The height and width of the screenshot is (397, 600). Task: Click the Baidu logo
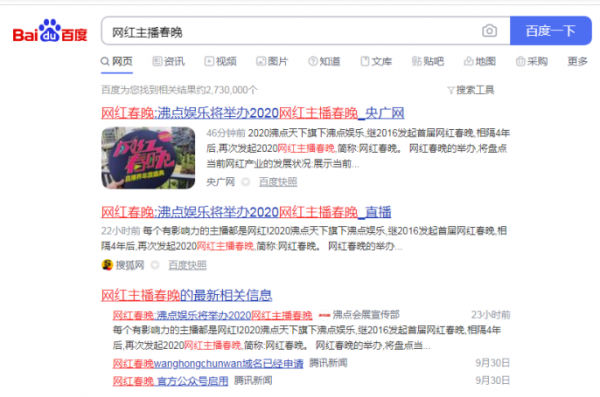tap(50, 31)
